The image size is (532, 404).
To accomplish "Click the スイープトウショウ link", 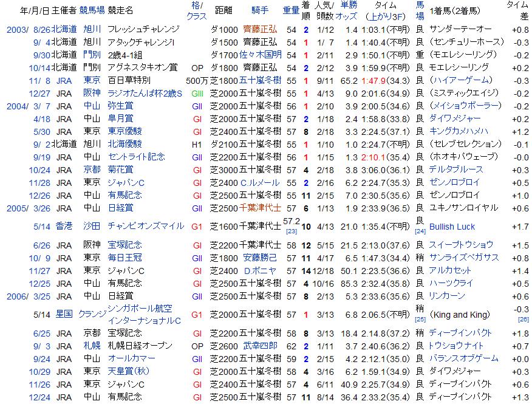I will coord(462,245).
